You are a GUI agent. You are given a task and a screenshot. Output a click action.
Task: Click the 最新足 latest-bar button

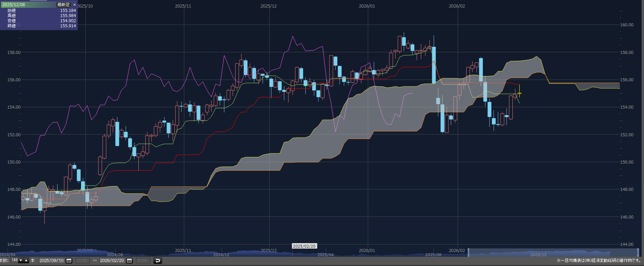click(x=63, y=5)
